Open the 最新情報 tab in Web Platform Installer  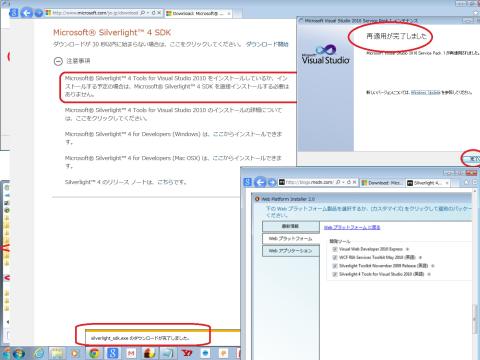click(291, 226)
